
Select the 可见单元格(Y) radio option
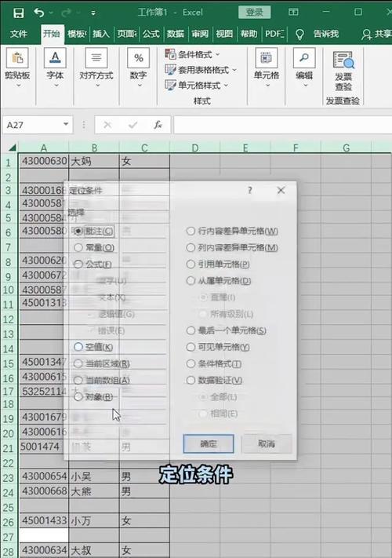218,347
